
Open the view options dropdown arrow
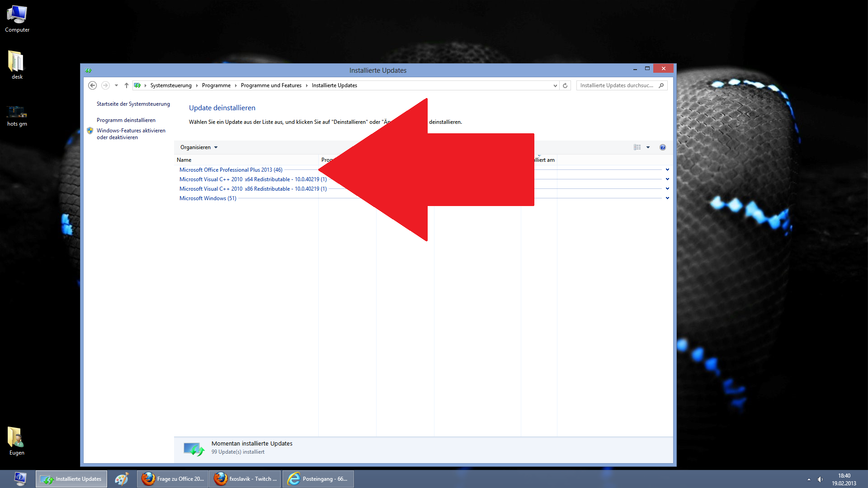pyautogui.click(x=648, y=147)
